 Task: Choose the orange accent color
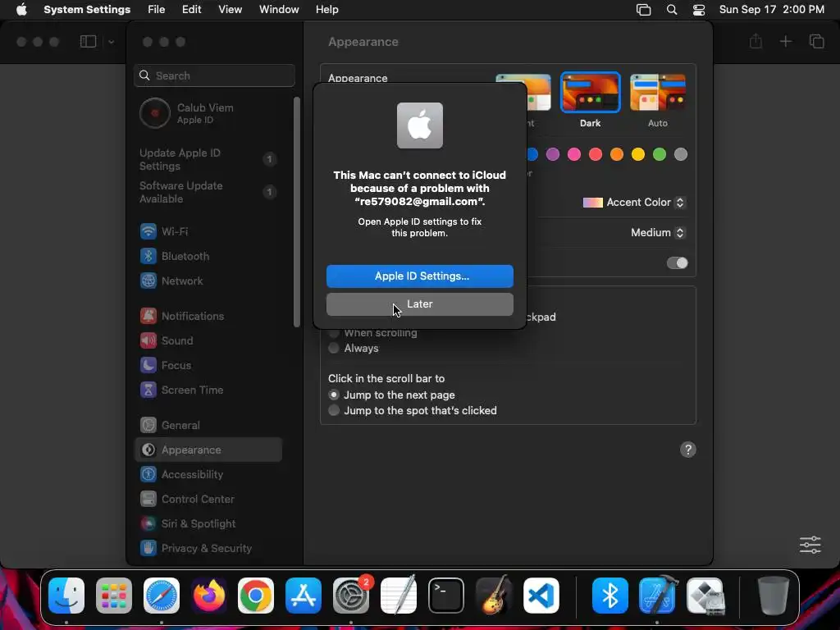pyautogui.click(x=617, y=154)
